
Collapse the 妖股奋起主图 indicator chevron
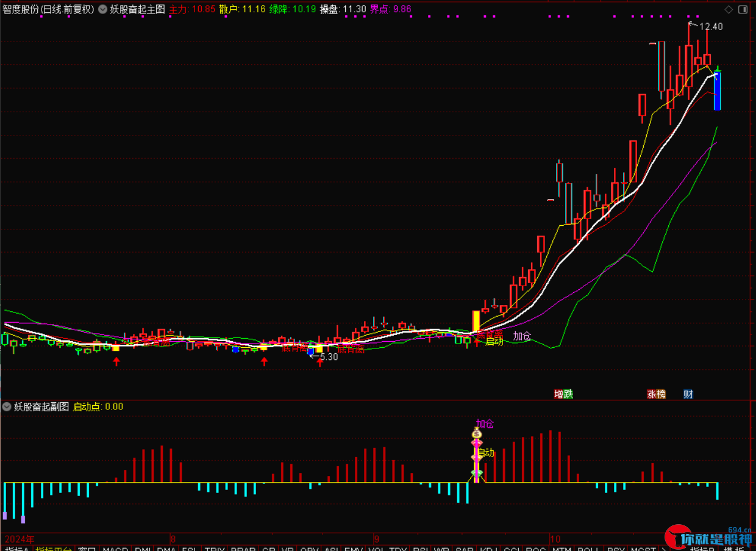pyautogui.click(x=102, y=9)
